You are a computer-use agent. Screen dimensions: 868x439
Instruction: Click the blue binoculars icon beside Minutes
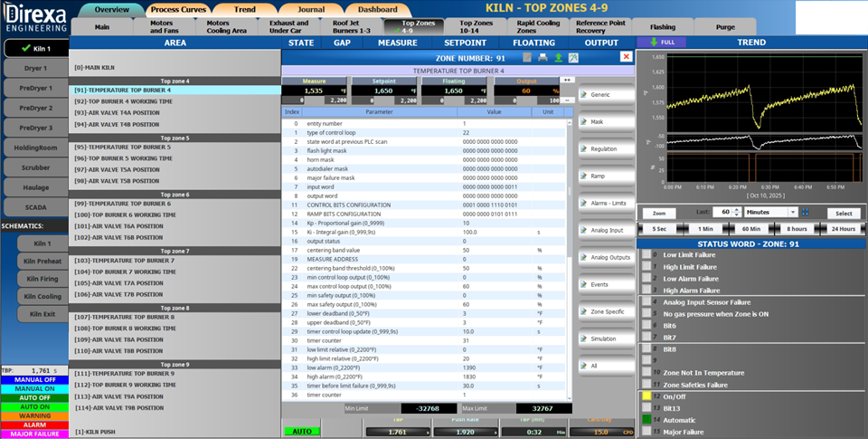click(x=805, y=213)
